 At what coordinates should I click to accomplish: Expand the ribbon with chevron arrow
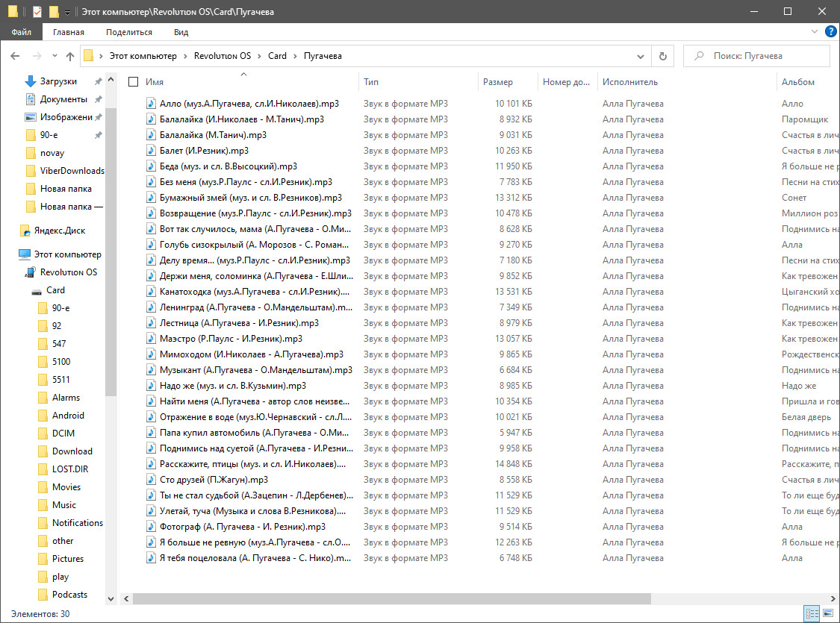point(815,32)
